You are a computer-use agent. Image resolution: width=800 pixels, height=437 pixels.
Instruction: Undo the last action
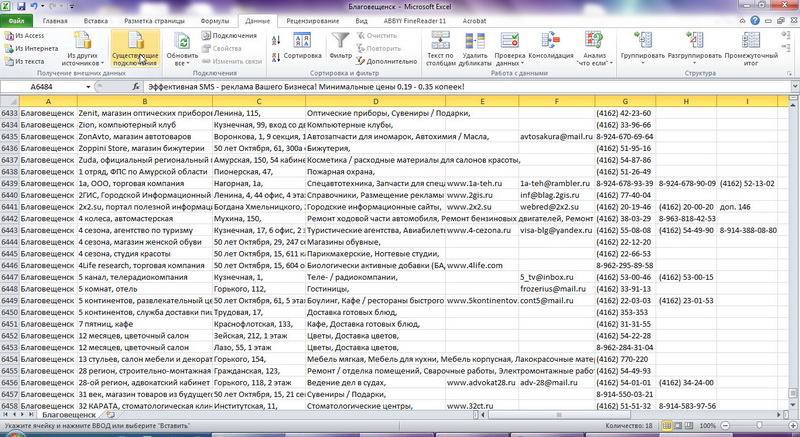[35, 7]
